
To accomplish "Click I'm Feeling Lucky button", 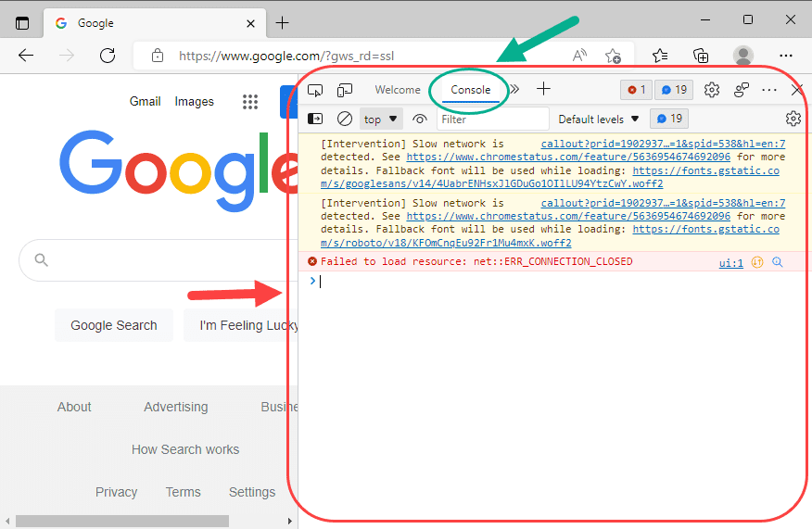I will [x=241, y=325].
